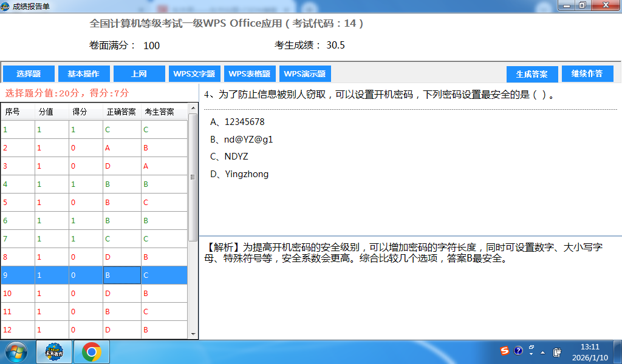The image size is (622, 364).
Task: Click option D、Yingzhong
Action: coord(239,174)
